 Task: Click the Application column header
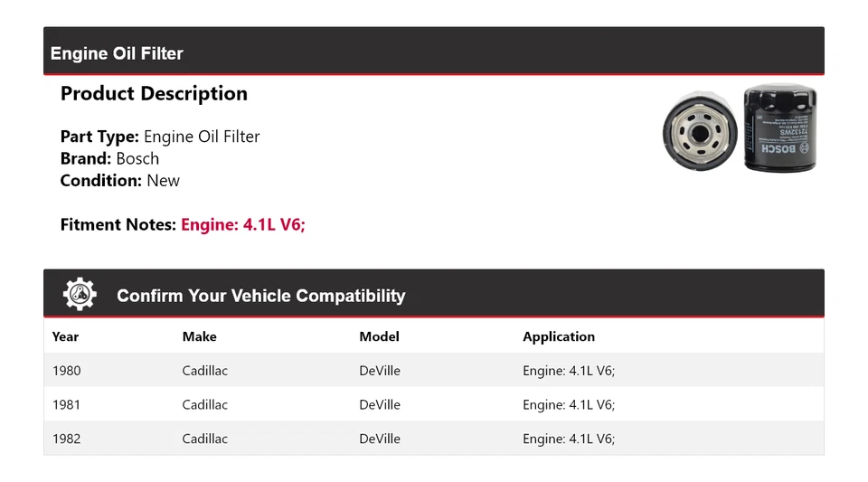tap(558, 336)
